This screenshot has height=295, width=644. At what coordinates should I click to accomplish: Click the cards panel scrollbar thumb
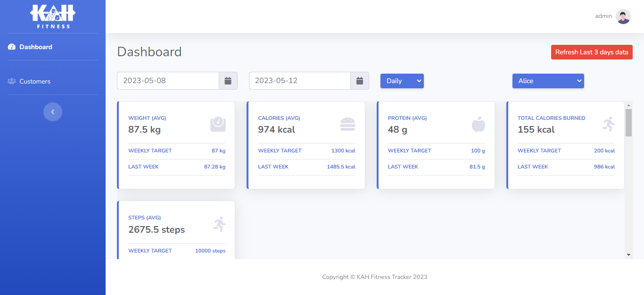628,122
